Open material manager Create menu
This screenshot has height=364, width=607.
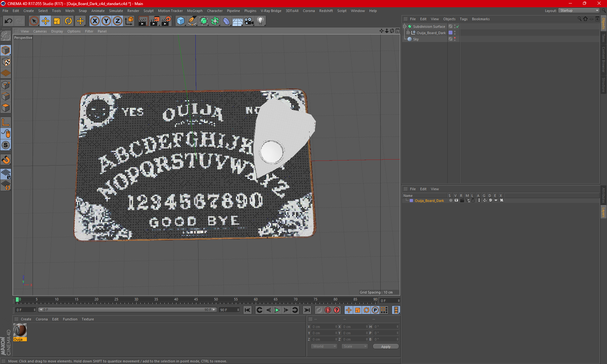pyautogui.click(x=26, y=319)
